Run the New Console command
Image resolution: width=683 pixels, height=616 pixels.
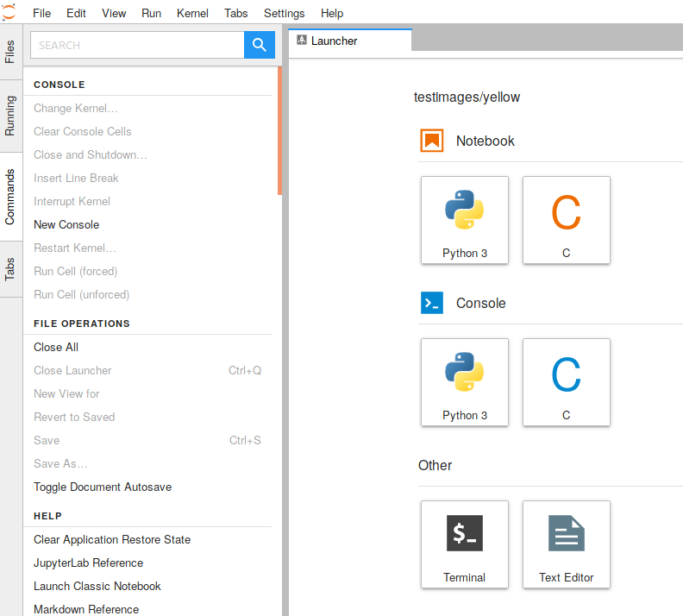pyautogui.click(x=66, y=224)
